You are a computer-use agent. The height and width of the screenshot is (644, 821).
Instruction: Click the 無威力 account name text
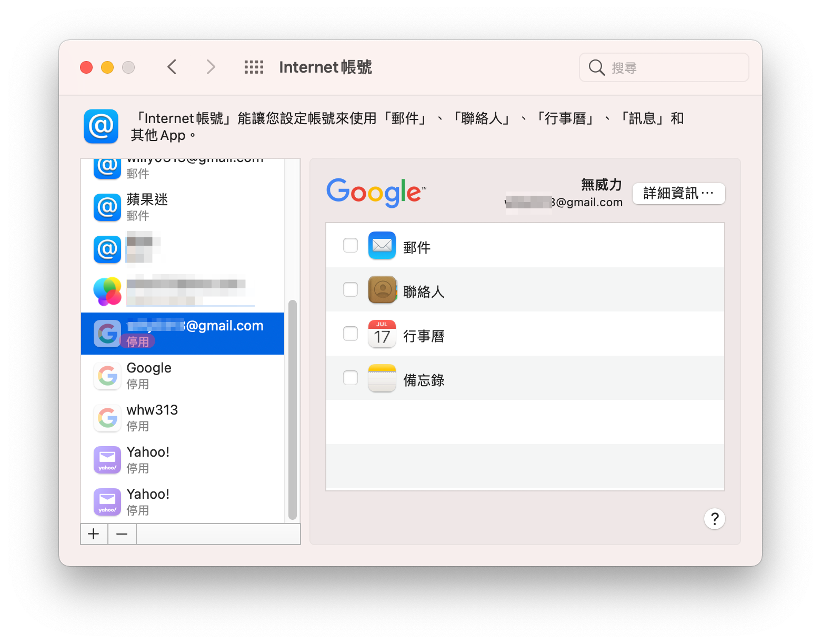click(602, 185)
